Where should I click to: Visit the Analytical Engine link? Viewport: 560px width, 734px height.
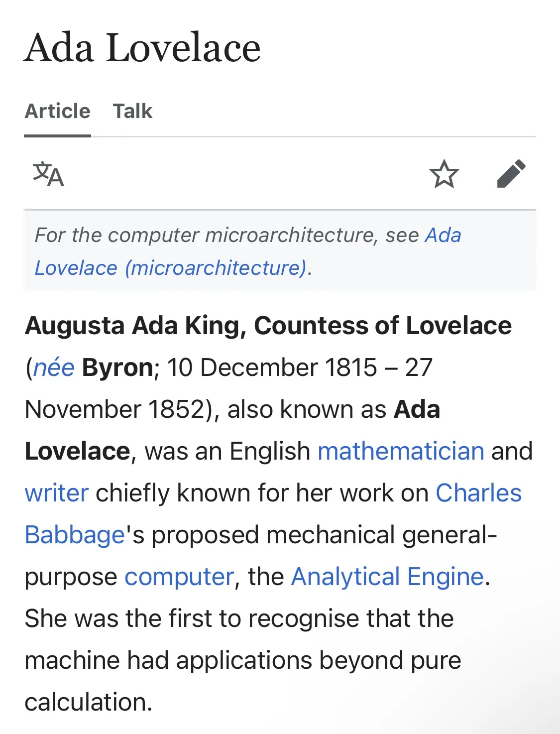tap(387, 577)
